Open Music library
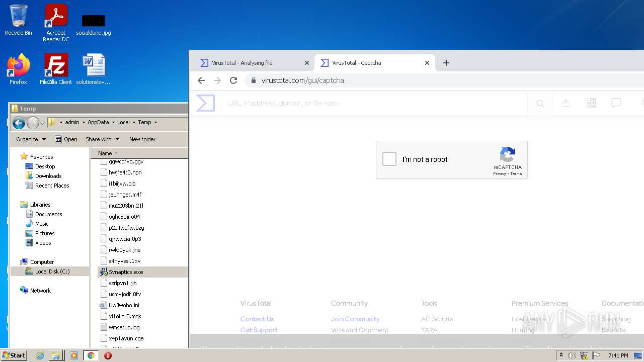Viewport: 644px width, 362px height. (x=42, y=224)
